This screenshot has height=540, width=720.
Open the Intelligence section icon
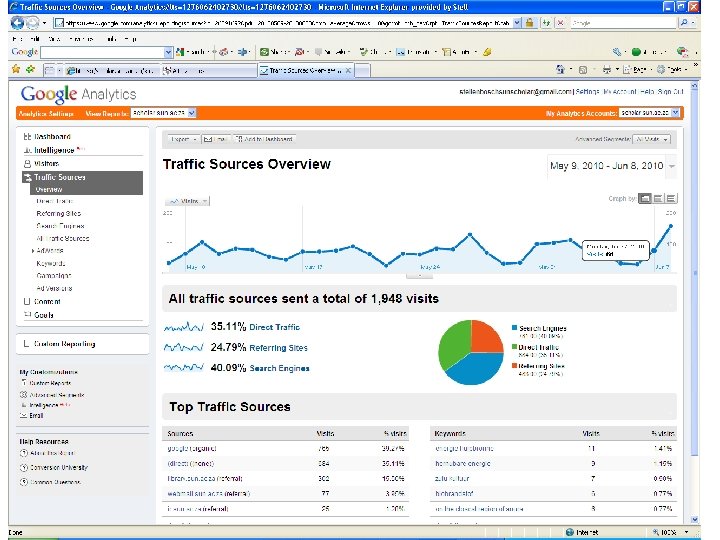[28, 150]
